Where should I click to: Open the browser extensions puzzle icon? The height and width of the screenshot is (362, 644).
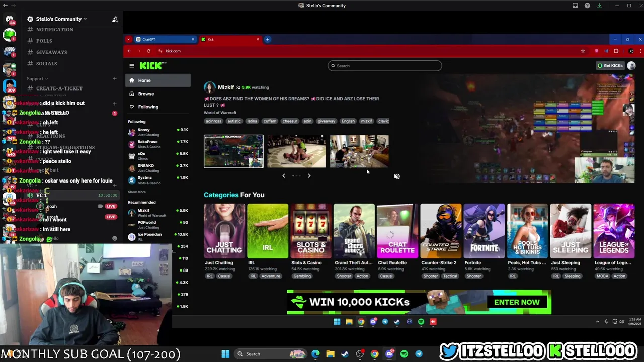pyautogui.click(x=616, y=51)
